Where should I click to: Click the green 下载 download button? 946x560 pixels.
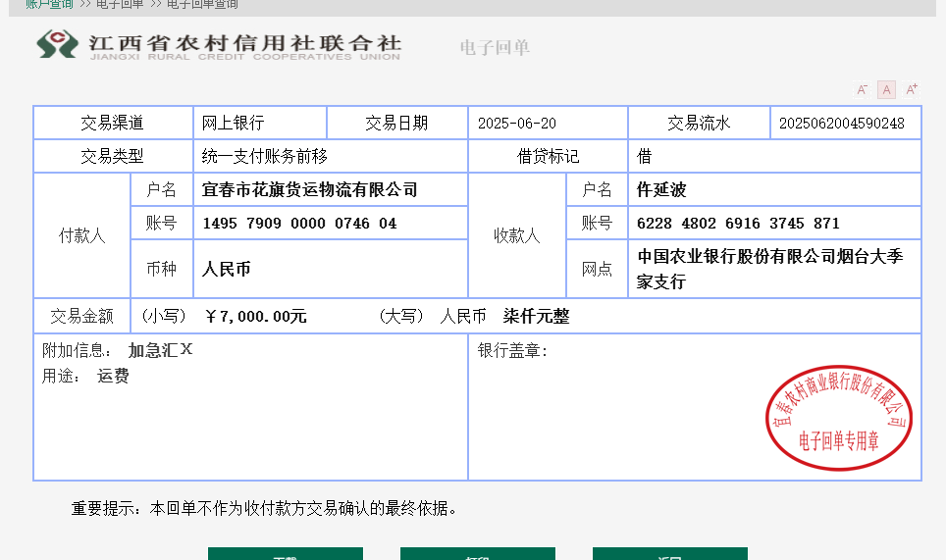[x=286, y=554]
